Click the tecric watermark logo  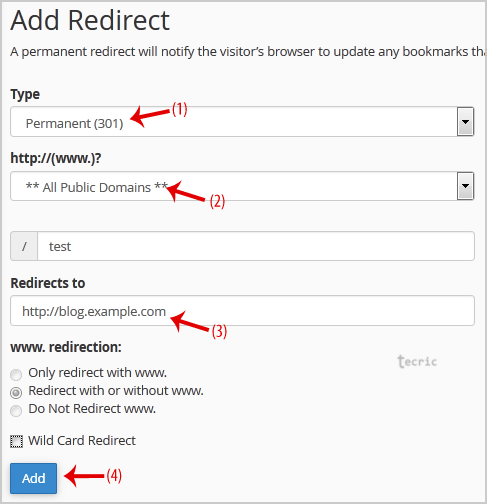tap(417, 361)
